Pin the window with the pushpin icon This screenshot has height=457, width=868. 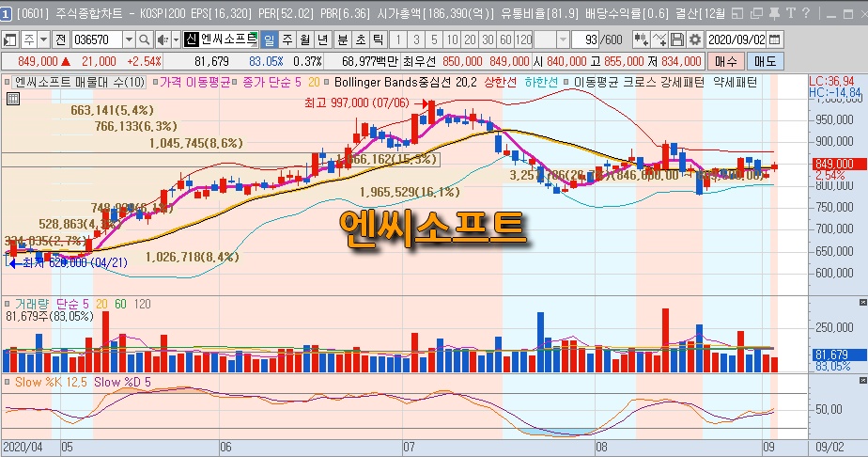[x=774, y=13]
